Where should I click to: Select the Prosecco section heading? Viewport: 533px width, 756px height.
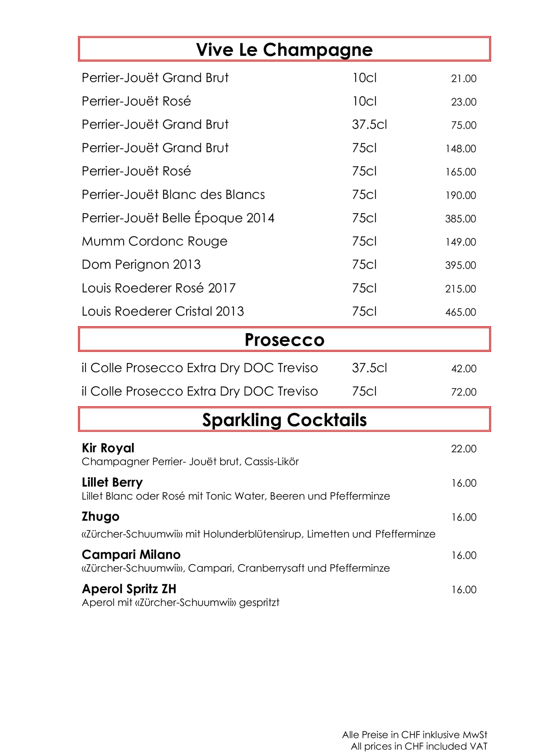coord(284,340)
